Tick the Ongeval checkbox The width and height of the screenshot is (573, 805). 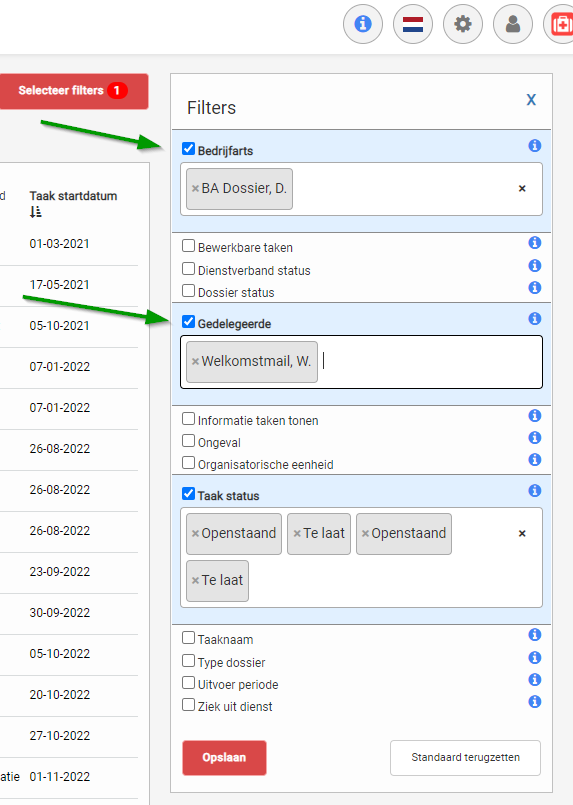(188, 441)
